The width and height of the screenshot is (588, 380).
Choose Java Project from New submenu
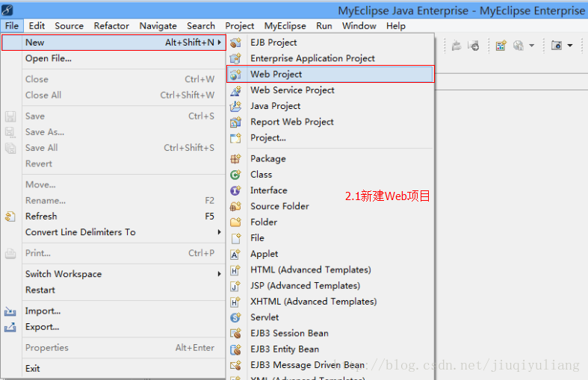(330, 106)
